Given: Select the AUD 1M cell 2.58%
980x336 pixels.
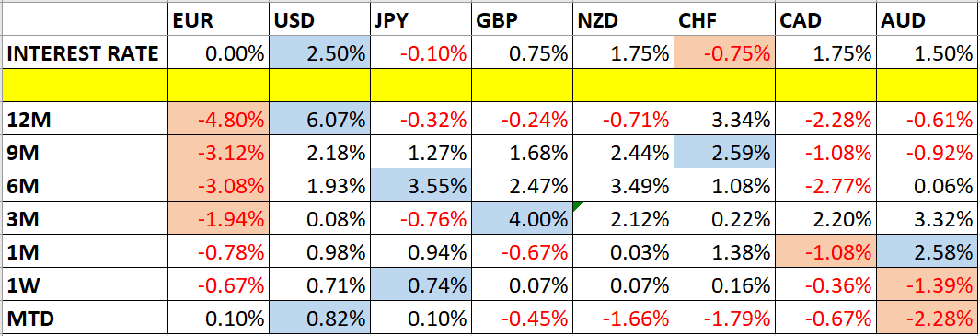Looking at the screenshot, I should click(928, 253).
